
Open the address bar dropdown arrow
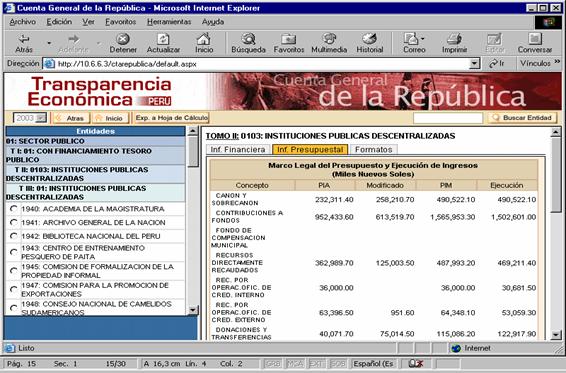(x=474, y=64)
